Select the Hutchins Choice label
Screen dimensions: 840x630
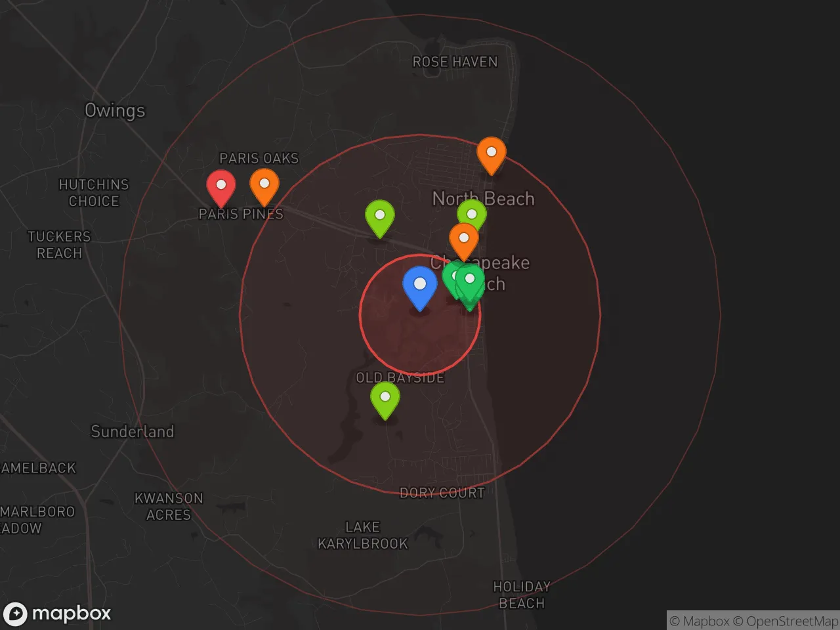click(94, 192)
